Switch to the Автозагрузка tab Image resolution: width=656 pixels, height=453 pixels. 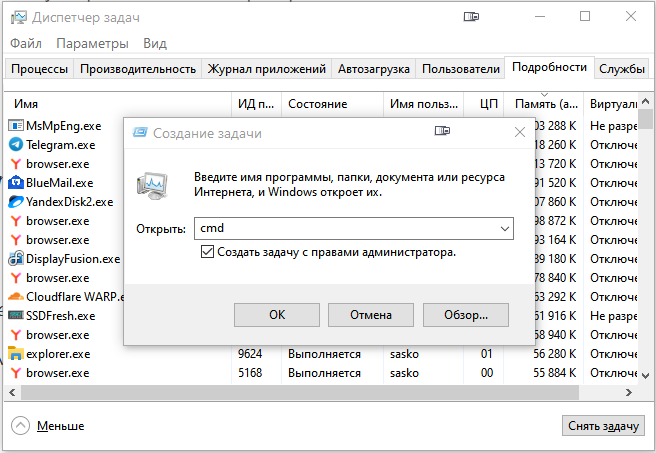click(374, 69)
